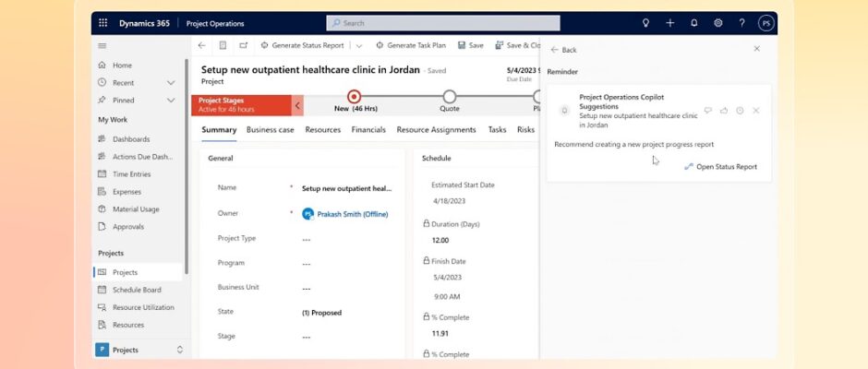
Task: Click the State value (1) Proposed
Action: coord(321,313)
